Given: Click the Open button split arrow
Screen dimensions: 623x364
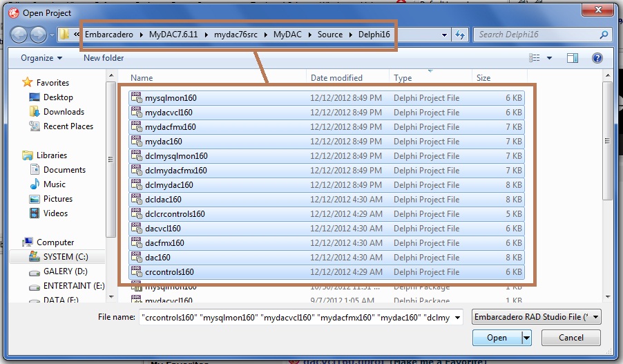Looking at the screenshot, I should coord(526,338).
